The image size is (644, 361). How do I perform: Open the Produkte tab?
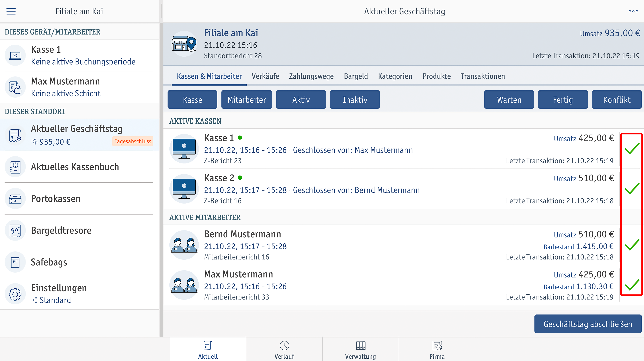(437, 76)
